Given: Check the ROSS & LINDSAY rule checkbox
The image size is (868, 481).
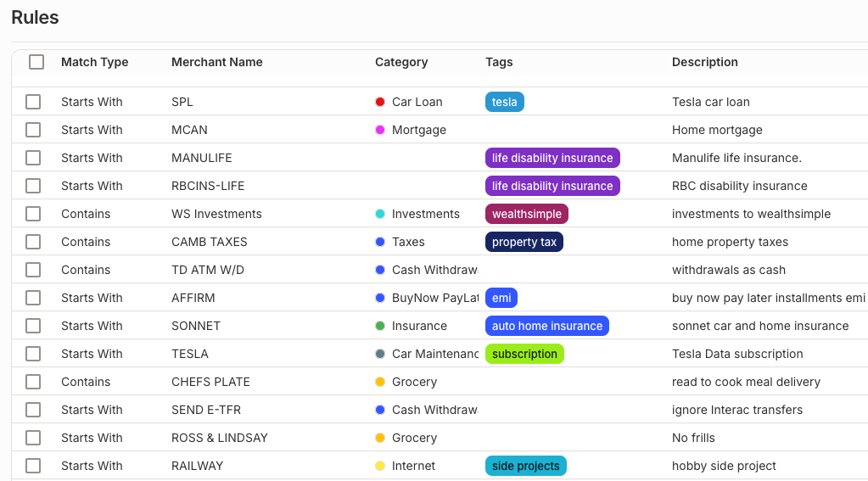Looking at the screenshot, I should 33,438.
